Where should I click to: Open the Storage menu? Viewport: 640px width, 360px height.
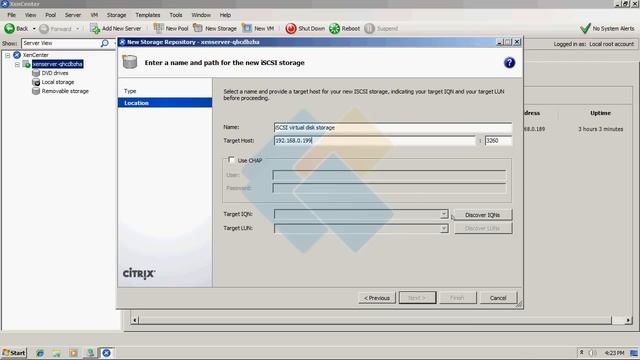click(x=116, y=15)
